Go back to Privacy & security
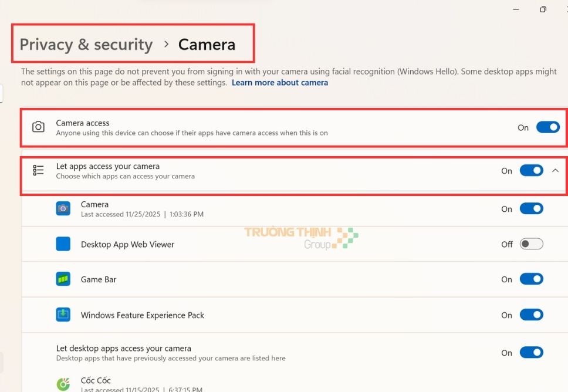 coord(86,45)
